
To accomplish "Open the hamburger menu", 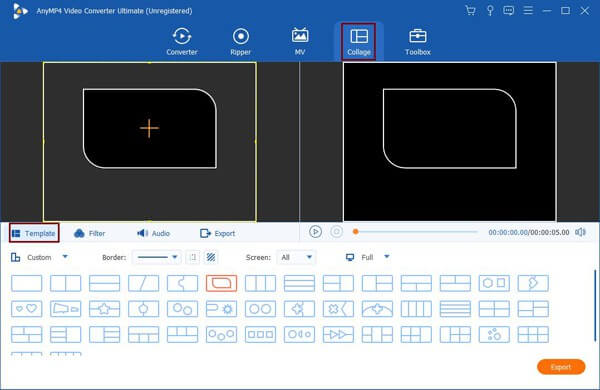I will tap(528, 10).
